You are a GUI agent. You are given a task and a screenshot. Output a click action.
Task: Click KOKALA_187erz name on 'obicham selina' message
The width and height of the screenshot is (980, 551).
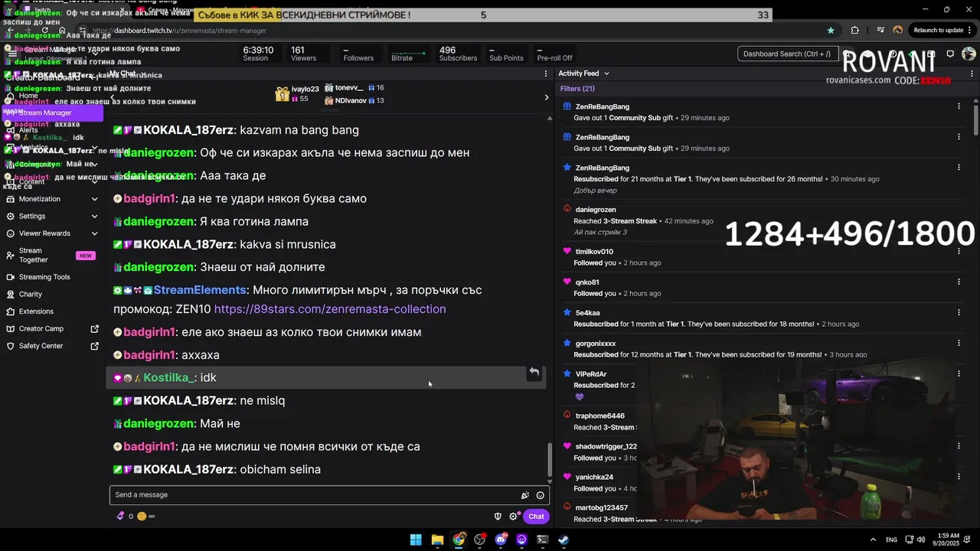(188, 470)
